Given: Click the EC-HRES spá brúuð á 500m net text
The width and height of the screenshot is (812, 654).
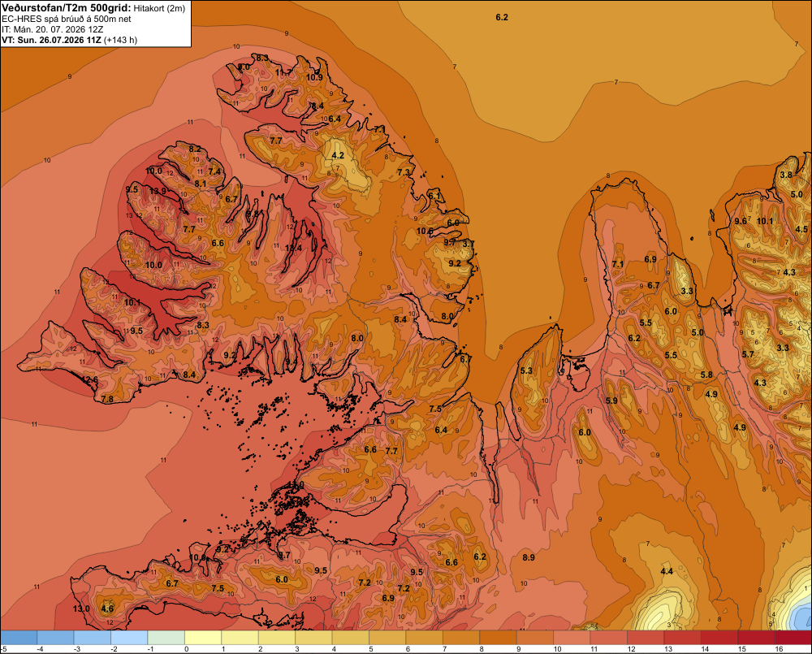Looking at the screenshot, I should click(x=67, y=19).
